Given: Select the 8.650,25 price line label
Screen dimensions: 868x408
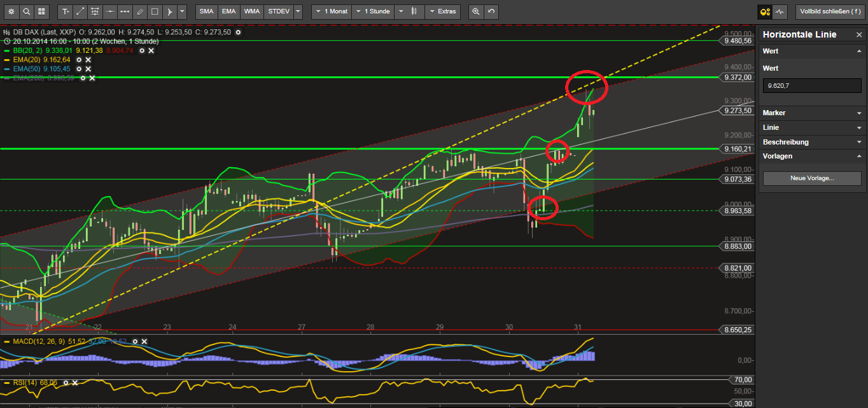Looking at the screenshot, I should 738,330.
